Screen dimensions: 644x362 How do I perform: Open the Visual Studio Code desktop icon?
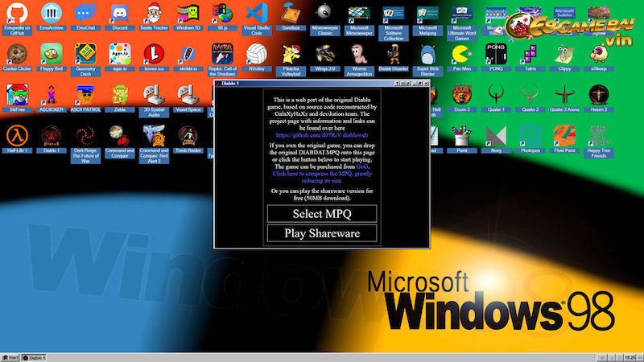click(256, 14)
